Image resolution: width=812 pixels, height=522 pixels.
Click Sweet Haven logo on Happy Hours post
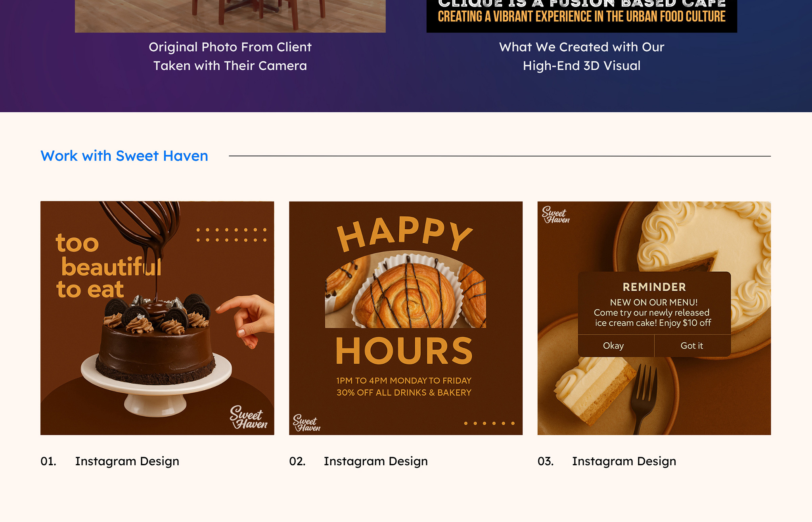(x=306, y=423)
